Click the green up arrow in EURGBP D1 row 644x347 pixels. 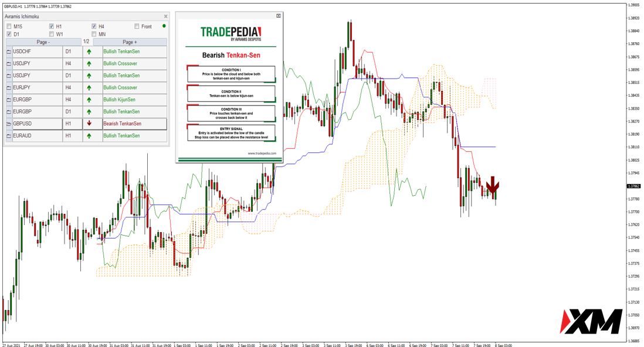(89, 112)
